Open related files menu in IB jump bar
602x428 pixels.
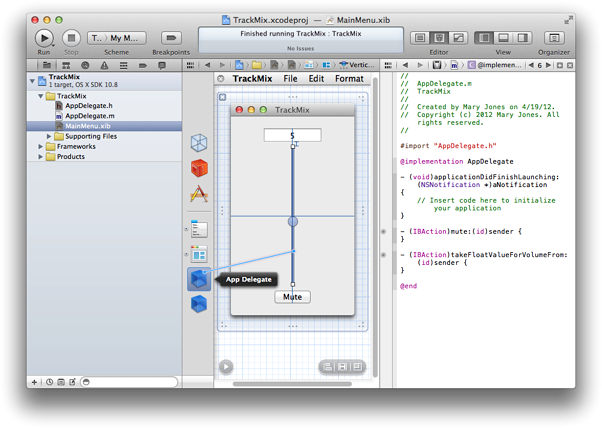(190, 65)
